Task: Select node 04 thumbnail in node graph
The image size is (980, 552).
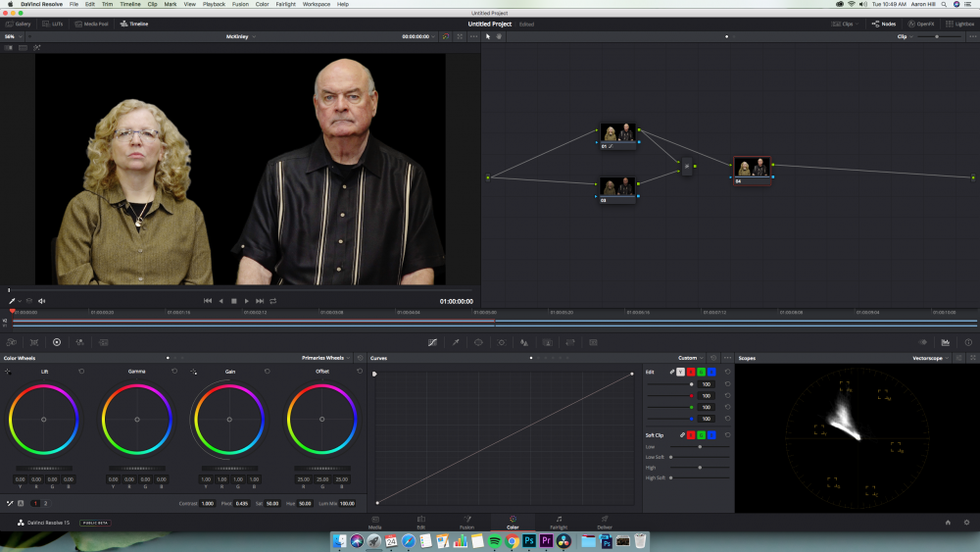Action: pyautogui.click(x=752, y=167)
